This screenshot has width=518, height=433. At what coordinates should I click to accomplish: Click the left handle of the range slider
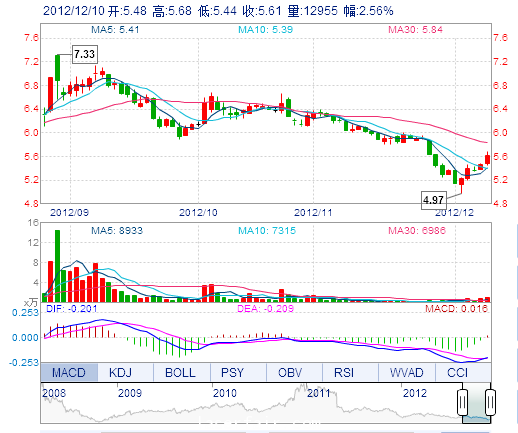point(462,402)
